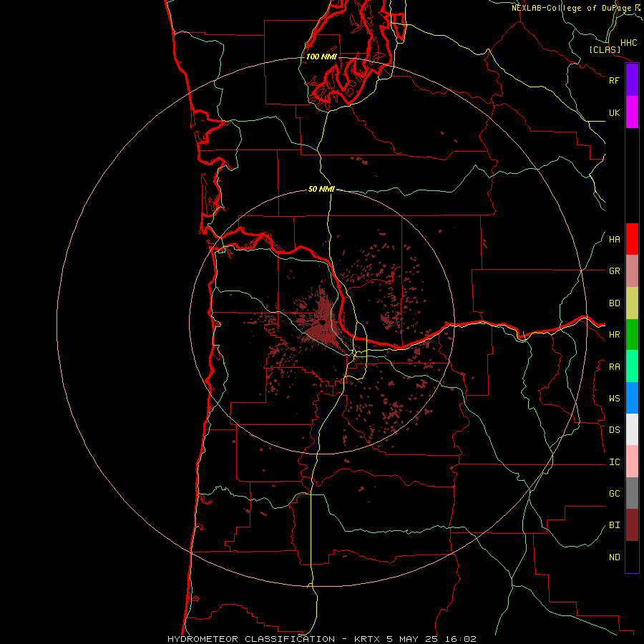Screen dimensions: 644x644
Task: Click the HR legend label
Action: pyautogui.click(x=614, y=335)
